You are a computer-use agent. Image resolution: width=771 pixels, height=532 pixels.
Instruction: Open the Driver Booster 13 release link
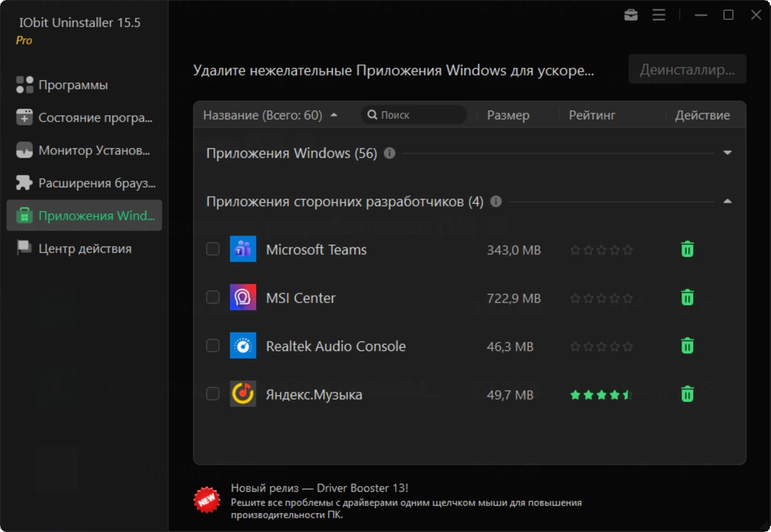tap(319, 488)
